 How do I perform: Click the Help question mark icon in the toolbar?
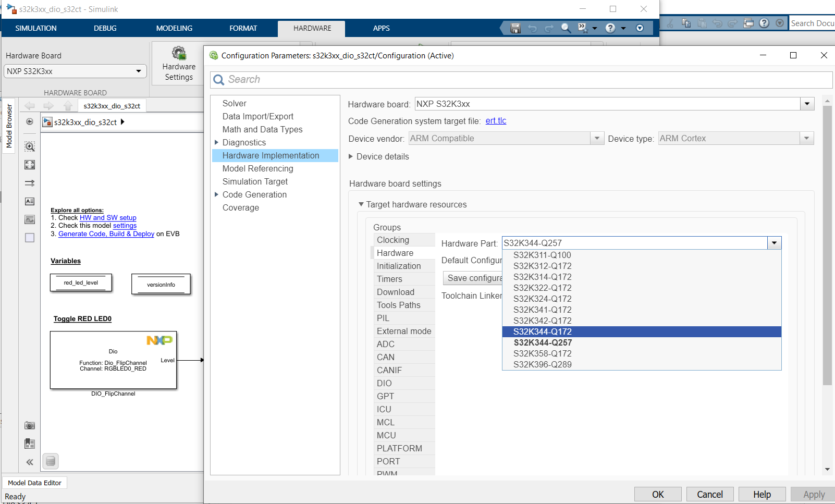610,28
